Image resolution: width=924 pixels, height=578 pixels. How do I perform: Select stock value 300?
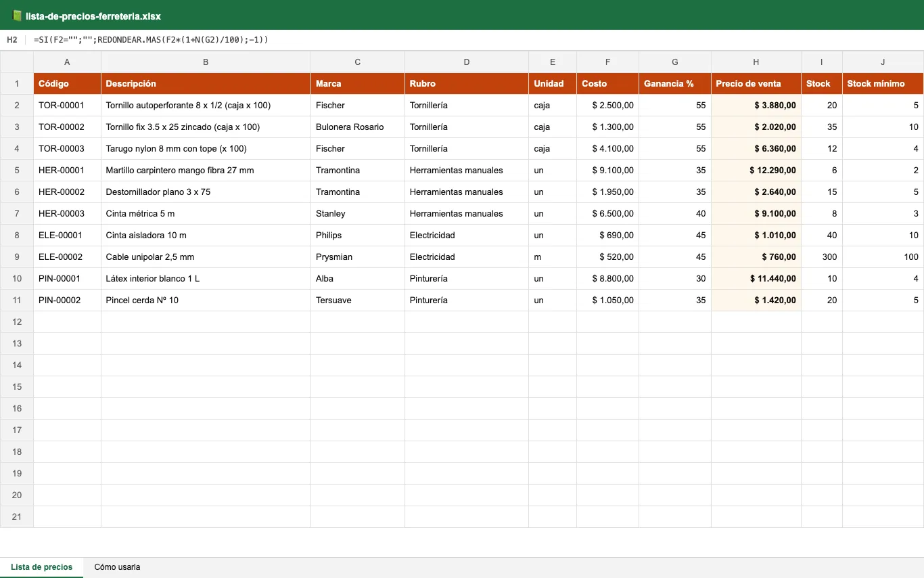coord(822,257)
